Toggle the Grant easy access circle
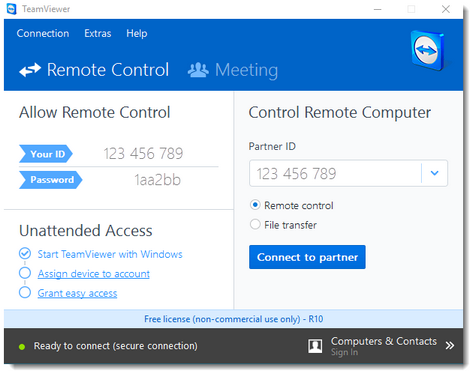The width and height of the screenshot is (470, 371). coord(25,292)
